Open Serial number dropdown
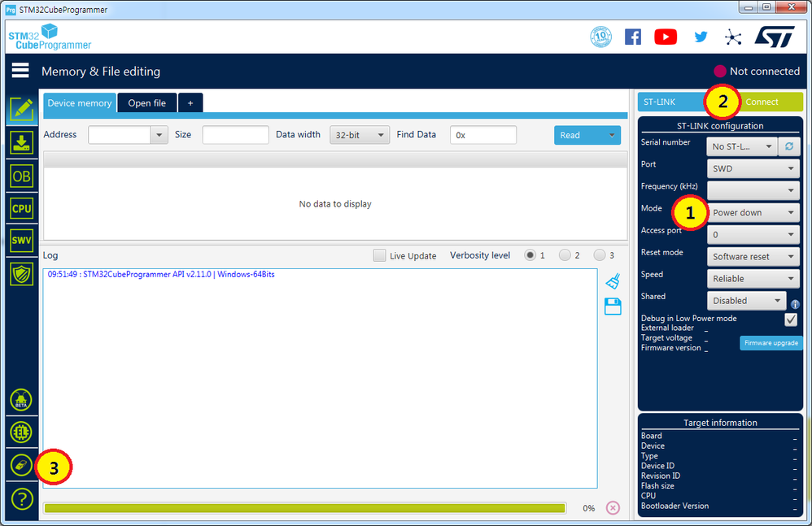 pos(741,146)
